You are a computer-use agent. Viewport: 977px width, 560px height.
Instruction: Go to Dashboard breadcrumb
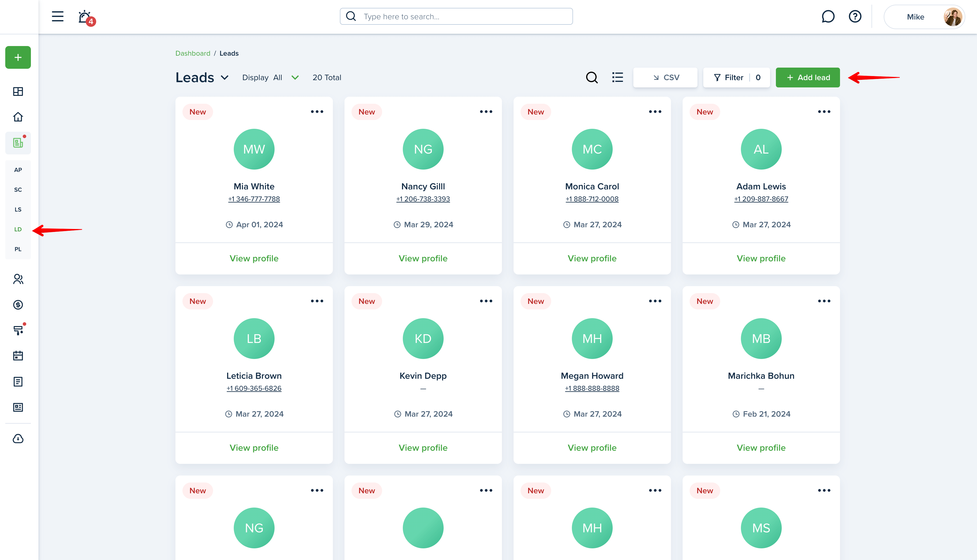pos(193,53)
